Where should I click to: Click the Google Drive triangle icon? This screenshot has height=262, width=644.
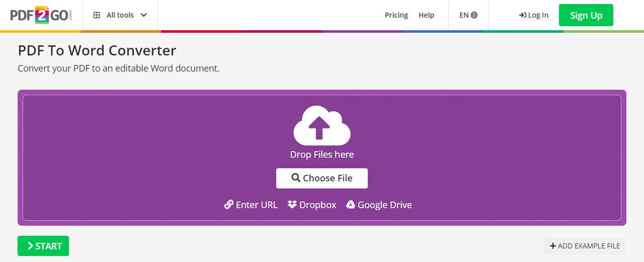(x=351, y=205)
